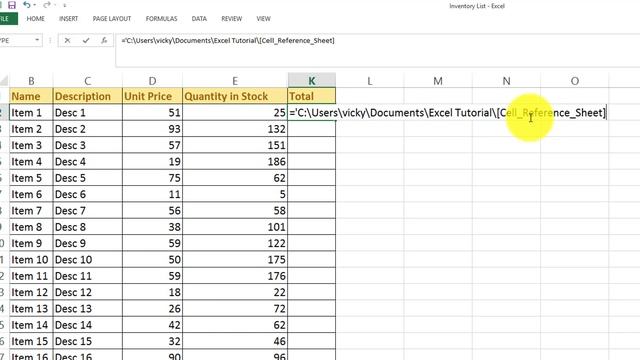Image resolution: width=640 pixels, height=360 pixels.
Task: Select the 'Item 10' cell
Action: coord(31,260)
